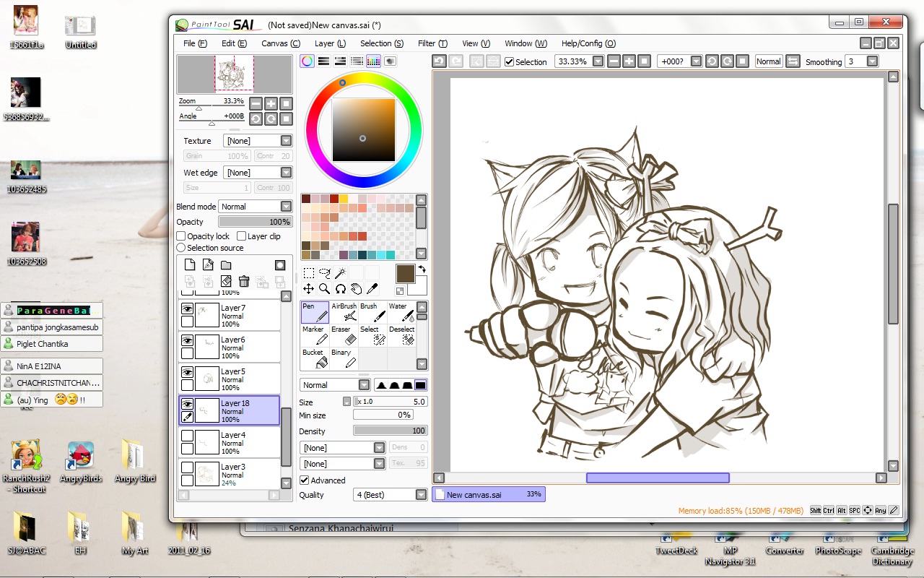Activate the rectangular selection tool

click(x=308, y=272)
